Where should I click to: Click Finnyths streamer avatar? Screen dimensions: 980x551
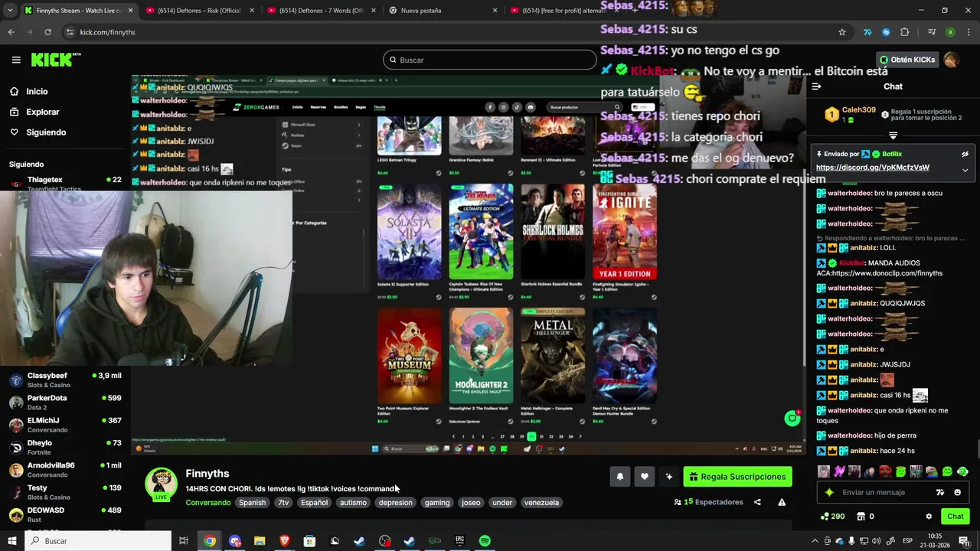[x=161, y=484]
